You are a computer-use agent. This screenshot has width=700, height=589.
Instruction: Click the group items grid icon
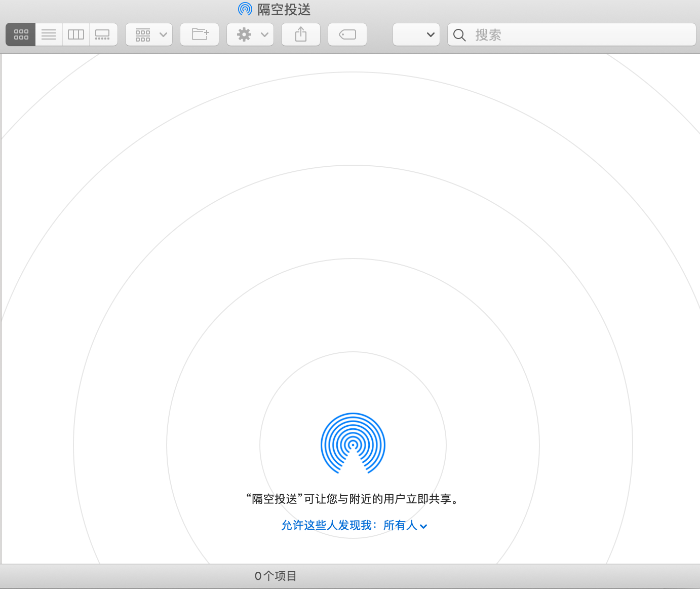click(143, 34)
